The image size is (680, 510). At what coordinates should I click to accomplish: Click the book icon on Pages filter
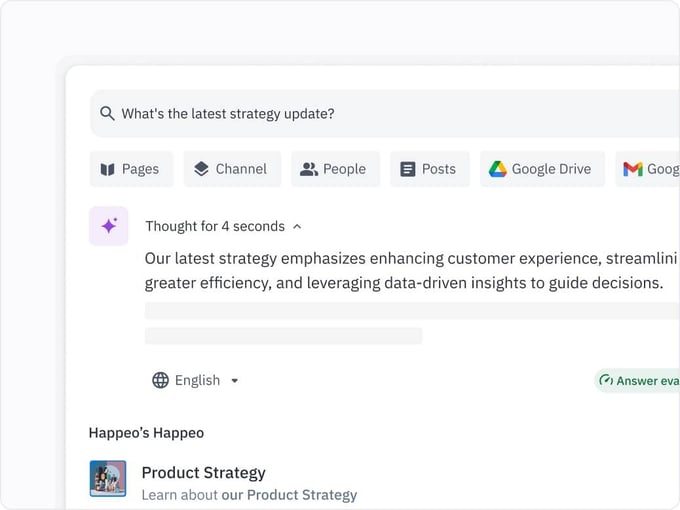pos(108,169)
